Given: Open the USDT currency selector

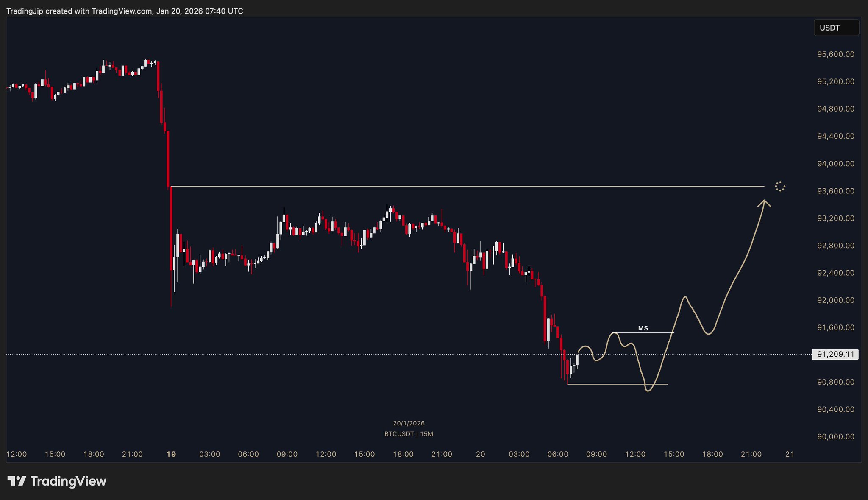Looking at the screenshot, I should [x=836, y=28].
